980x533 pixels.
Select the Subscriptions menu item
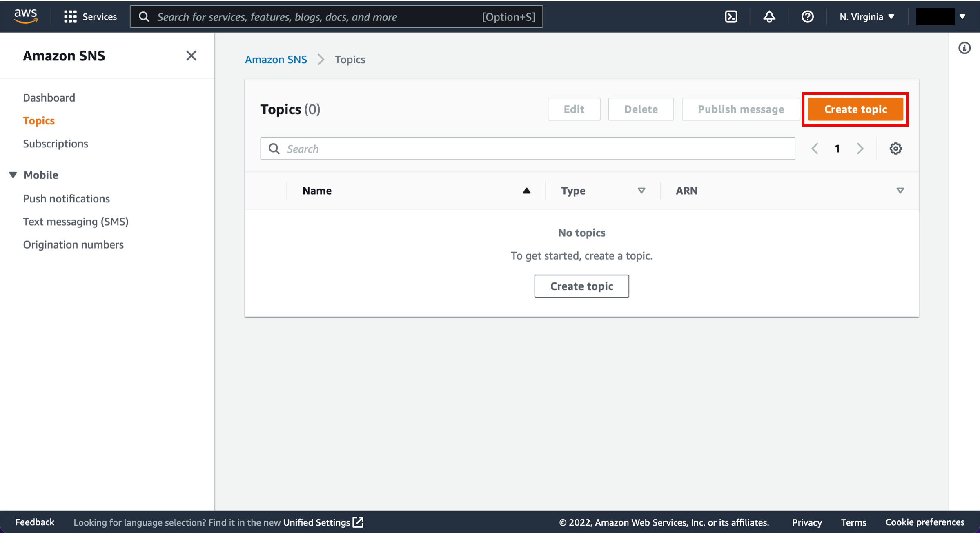(x=56, y=143)
